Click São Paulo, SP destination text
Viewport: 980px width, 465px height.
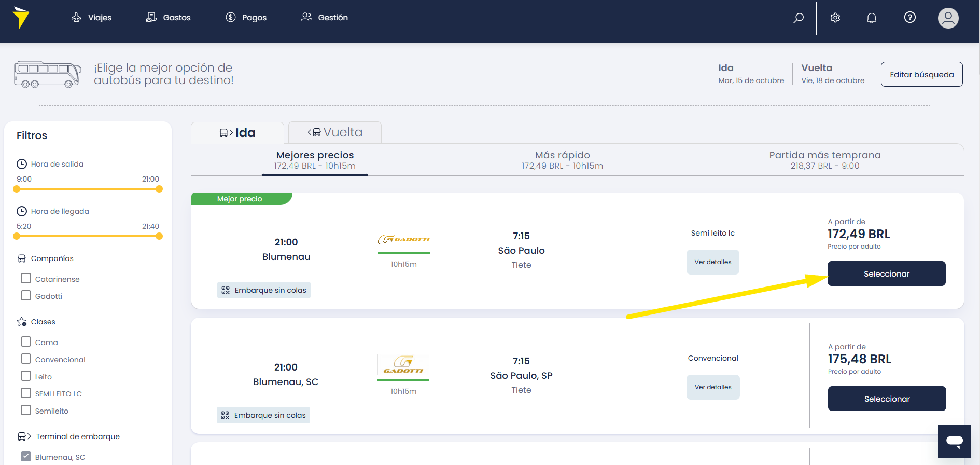click(521, 375)
